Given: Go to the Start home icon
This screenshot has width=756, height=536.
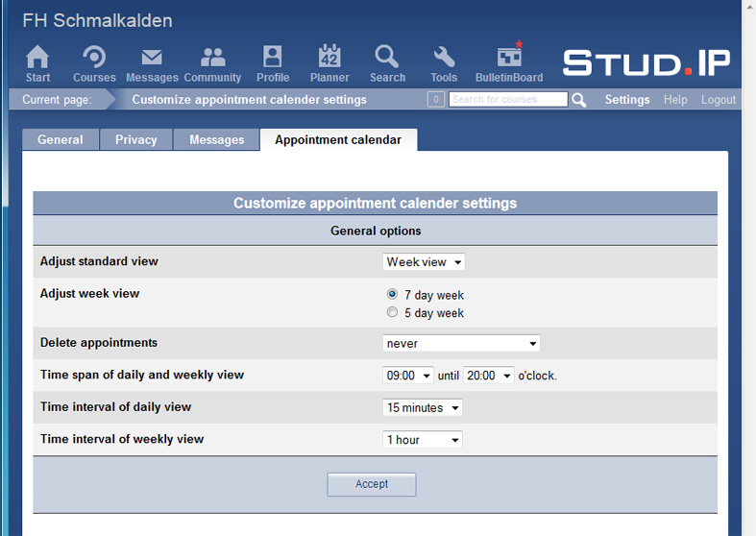Looking at the screenshot, I should pyautogui.click(x=37, y=57).
